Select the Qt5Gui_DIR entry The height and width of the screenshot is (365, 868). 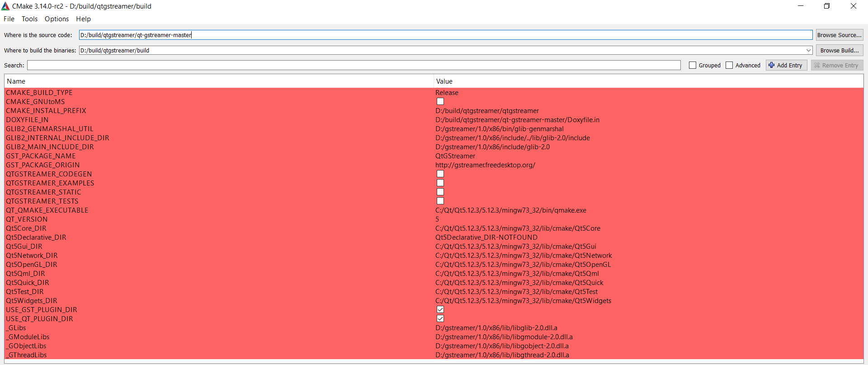click(x=24, y=246)
